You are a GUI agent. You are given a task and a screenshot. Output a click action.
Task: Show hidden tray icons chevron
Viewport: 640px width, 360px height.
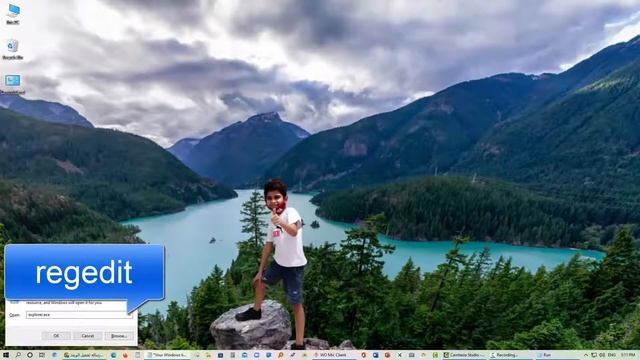click(586, 355)
